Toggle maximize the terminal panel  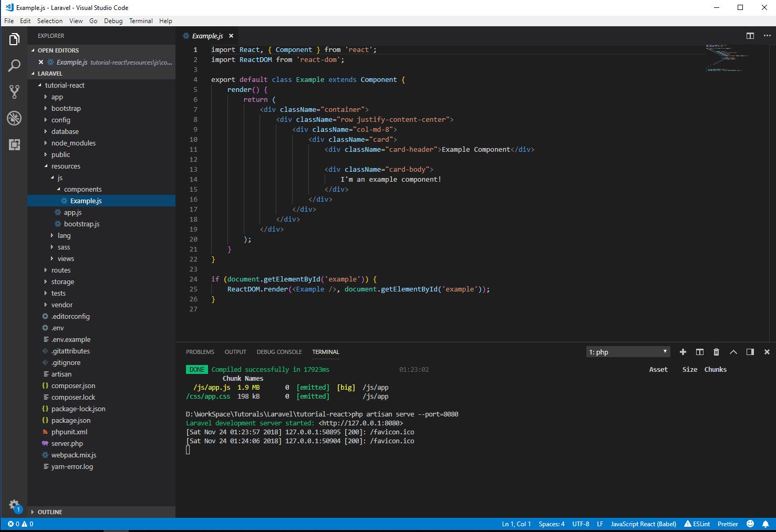[x=733, y=351]
